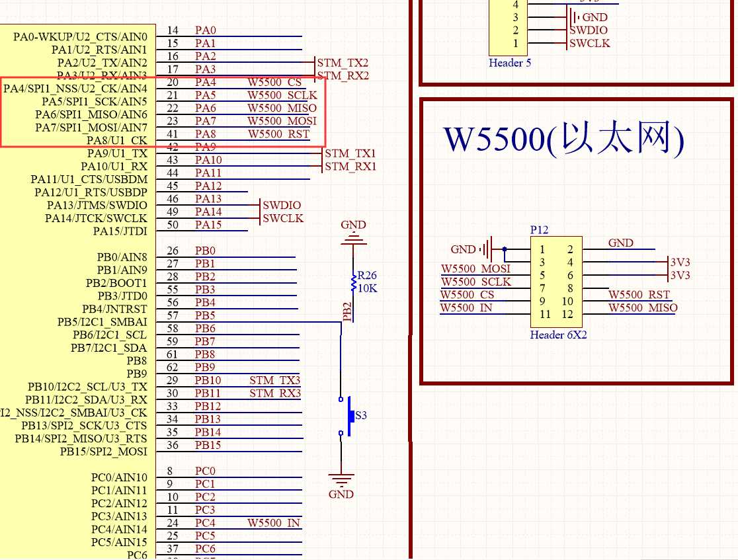Click pin name PB13/SPI2_SCK/U3_CTS
The height and width of the screenshot is (560, 738).
coord(84,426)
